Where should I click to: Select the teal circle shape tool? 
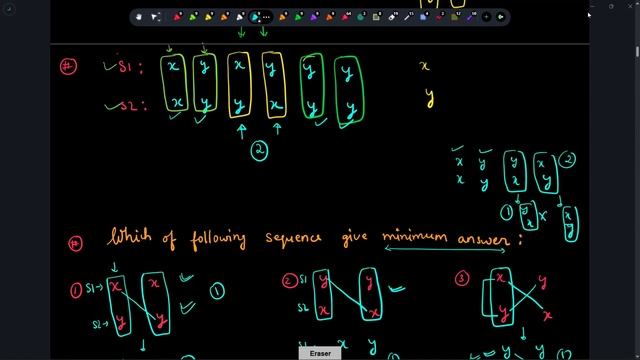click(x=360, y=17)
